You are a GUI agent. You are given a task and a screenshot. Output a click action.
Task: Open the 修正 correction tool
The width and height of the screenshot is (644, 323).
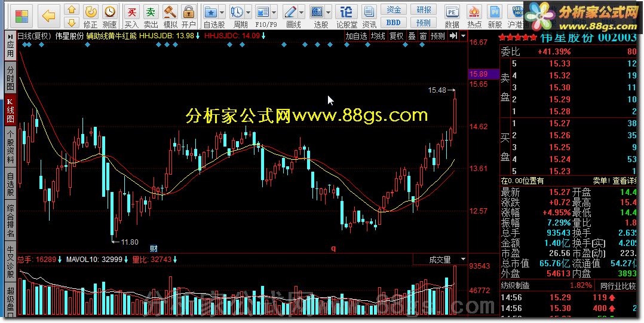(x=91, y=17)
